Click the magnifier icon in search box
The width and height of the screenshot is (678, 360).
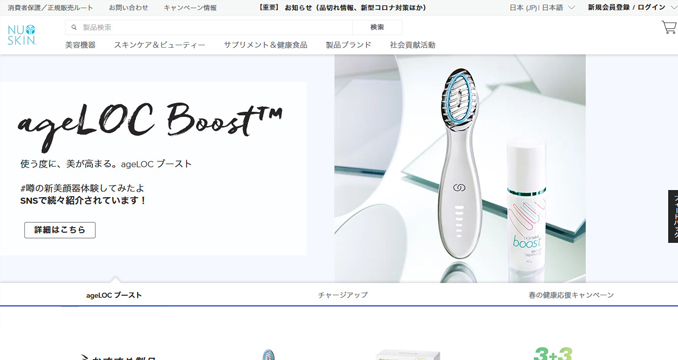pos(74,27)
